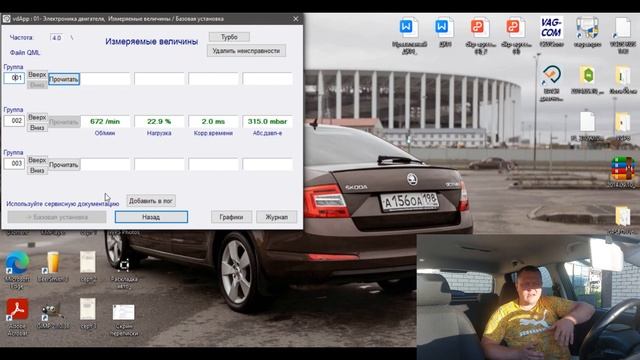Open the Microsoft Edge desktop shortcut
Image resolution: width=640 pixels, height=360 pixels.
pyautogui.click(x=17, y=269)
